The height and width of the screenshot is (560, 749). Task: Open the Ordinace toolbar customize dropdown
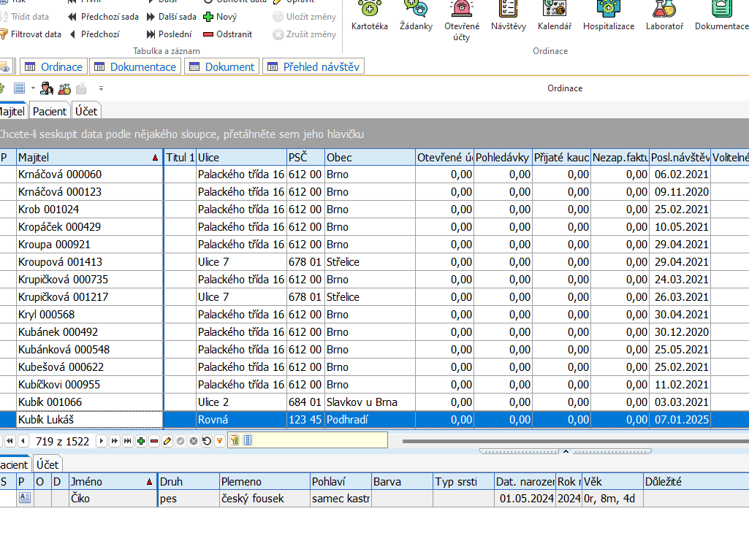tap(101, 88)
